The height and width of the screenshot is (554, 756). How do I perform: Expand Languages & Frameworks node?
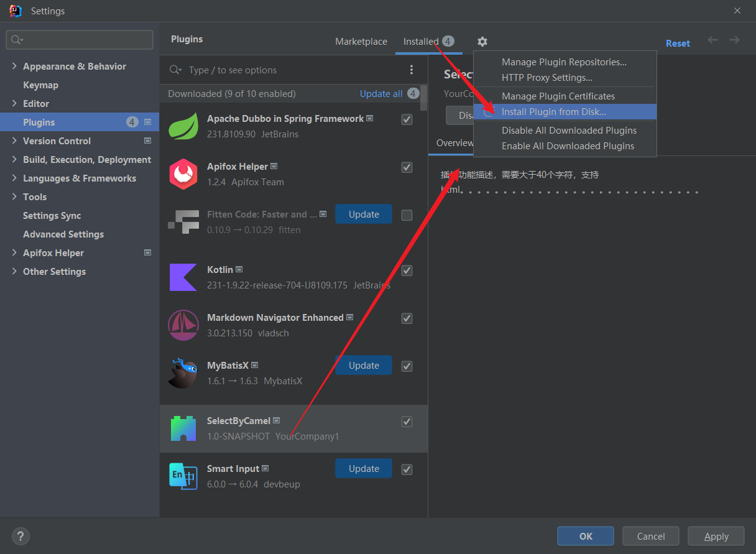click(x=14, y=178)
